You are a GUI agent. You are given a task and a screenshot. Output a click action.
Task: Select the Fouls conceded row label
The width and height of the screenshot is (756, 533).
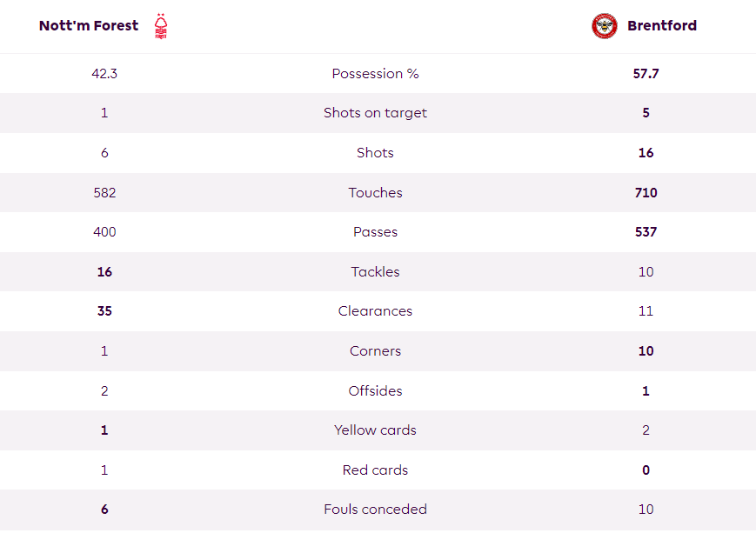point(375,509)
